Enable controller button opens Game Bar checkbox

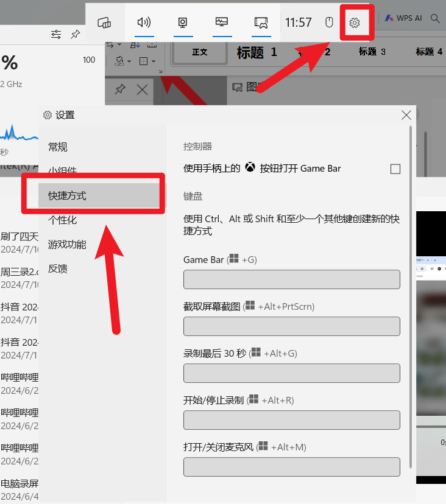click(x=395, y=169)
